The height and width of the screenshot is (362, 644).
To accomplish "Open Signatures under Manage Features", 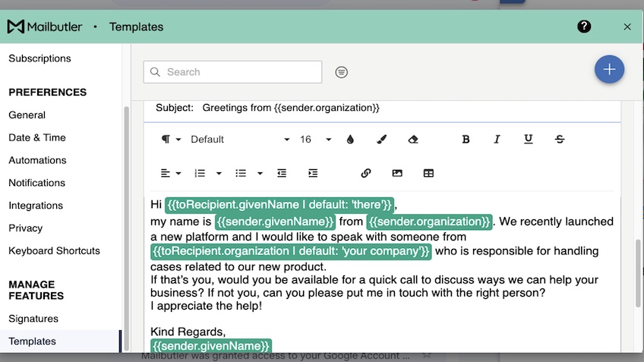I will pyautogui.click(x=33, y=319).
